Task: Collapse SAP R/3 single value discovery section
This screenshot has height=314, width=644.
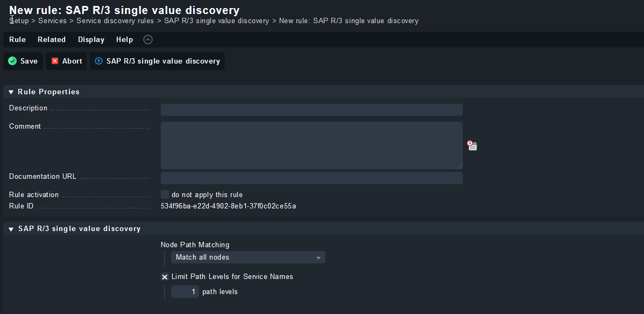Action: coord(11,229)
